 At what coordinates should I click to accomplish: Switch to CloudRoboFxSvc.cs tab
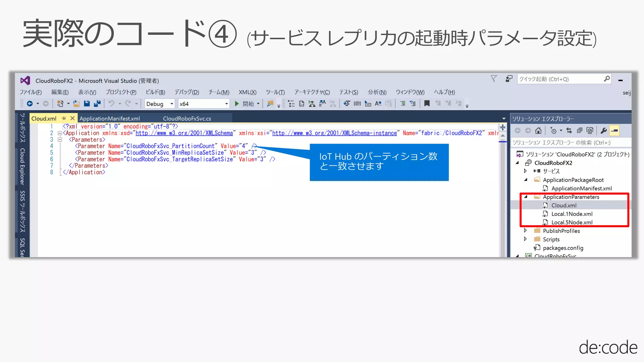click(x=187, y=118)
